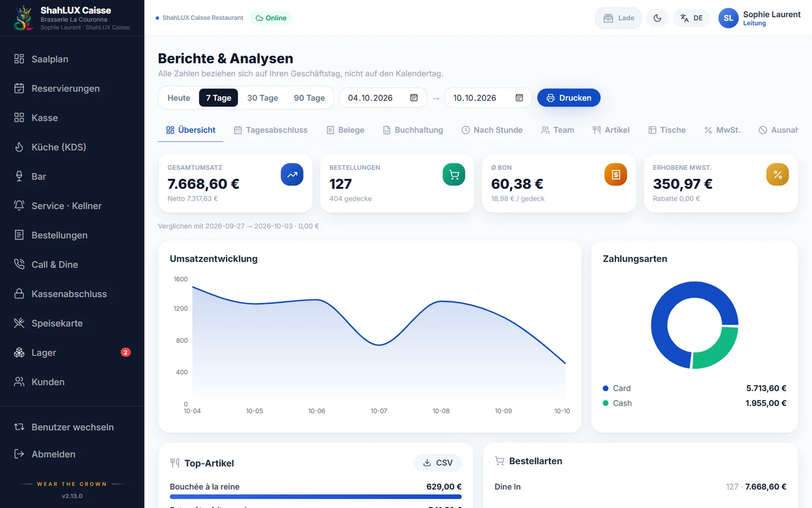Switch to the Tagesabschluss tab
Screen dimensions: 812x508
tap(270, 130)
